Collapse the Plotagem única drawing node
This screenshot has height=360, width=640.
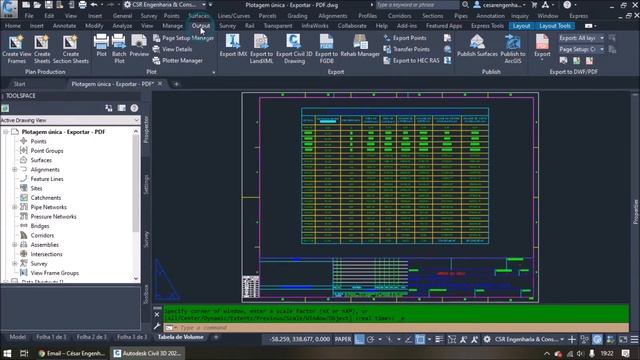click(x=6, y=132)
